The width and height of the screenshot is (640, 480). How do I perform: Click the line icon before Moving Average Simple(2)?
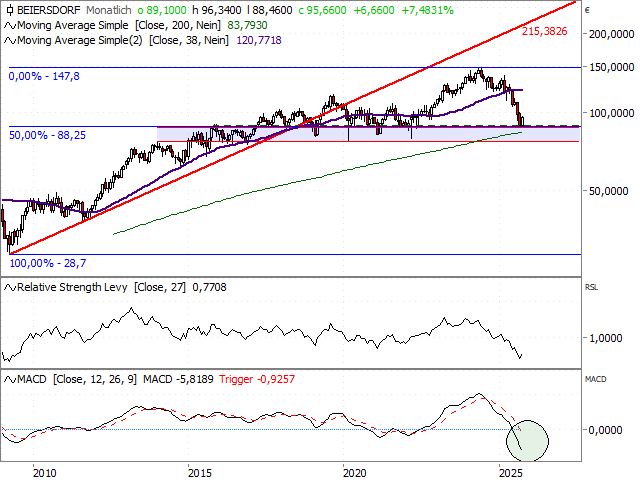pos(10,41)
